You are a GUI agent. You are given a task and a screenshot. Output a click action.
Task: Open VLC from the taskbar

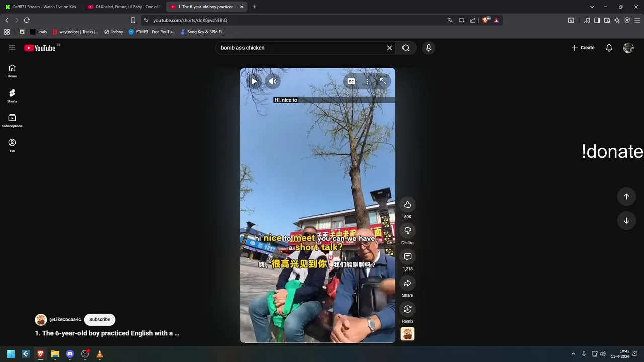pyautogui.click(x=100, y=354)
